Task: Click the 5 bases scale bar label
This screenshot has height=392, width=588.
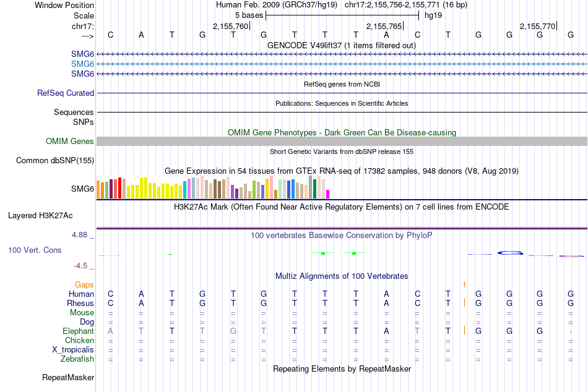Action: click(249, 15)
